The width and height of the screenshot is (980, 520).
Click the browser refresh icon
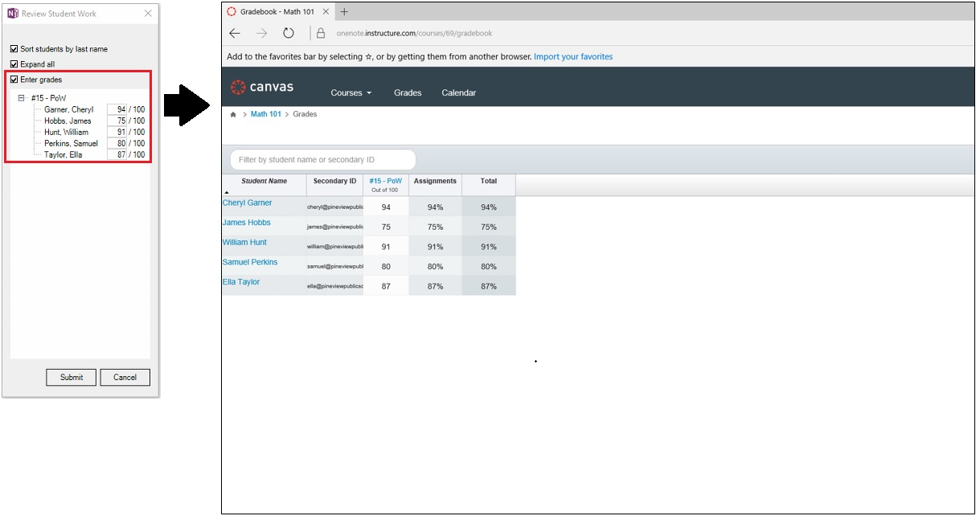[288, 34]
